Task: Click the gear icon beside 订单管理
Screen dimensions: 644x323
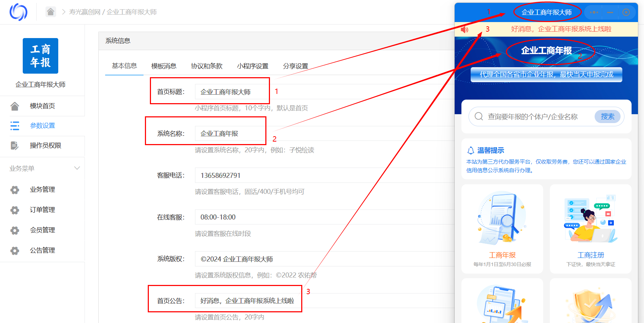Action: click(x=15, y=210)
